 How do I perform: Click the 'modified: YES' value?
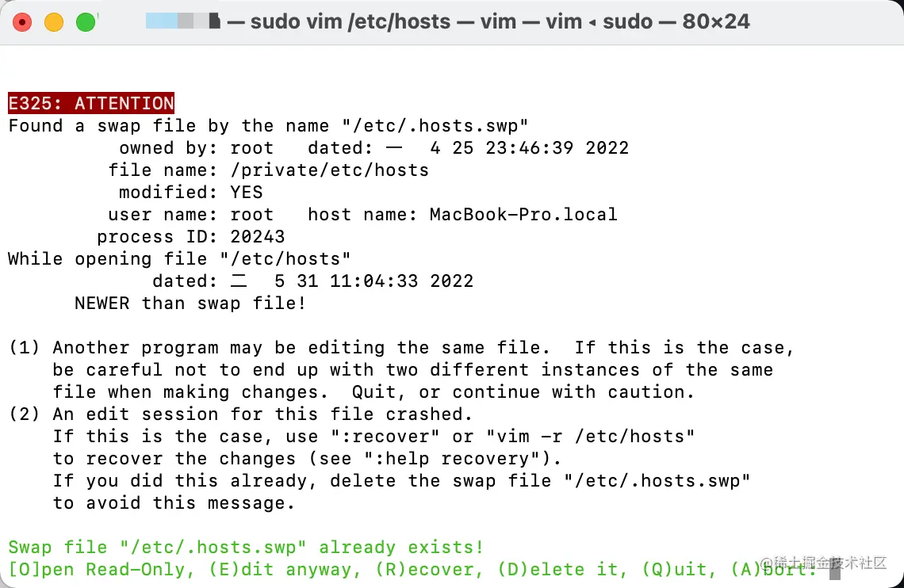(x=246, y=193)
